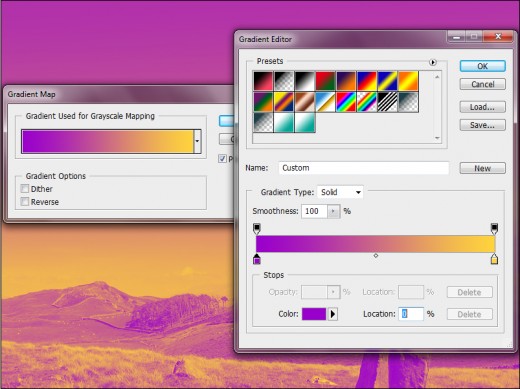This screenshot has height=389, width=520.
Task: Click the purple Color swatch in Stops
Action: click(314, 314)
